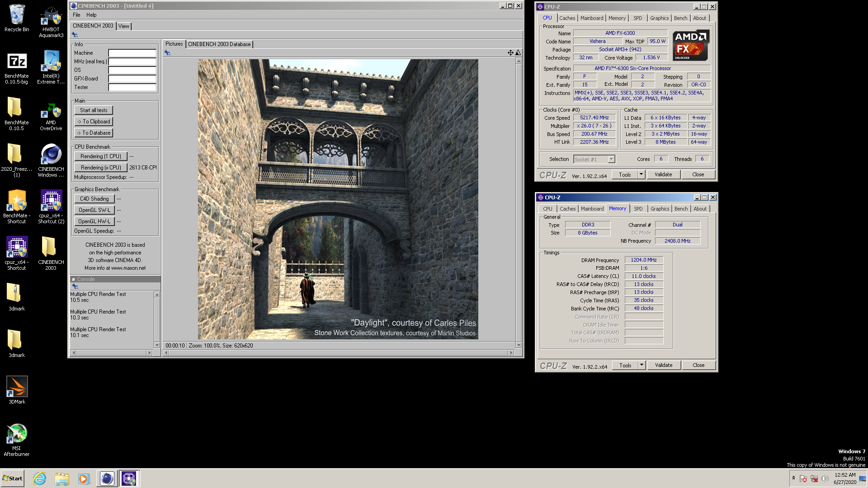
Task: Open the Windows Start button
Action: coord(13,479)
